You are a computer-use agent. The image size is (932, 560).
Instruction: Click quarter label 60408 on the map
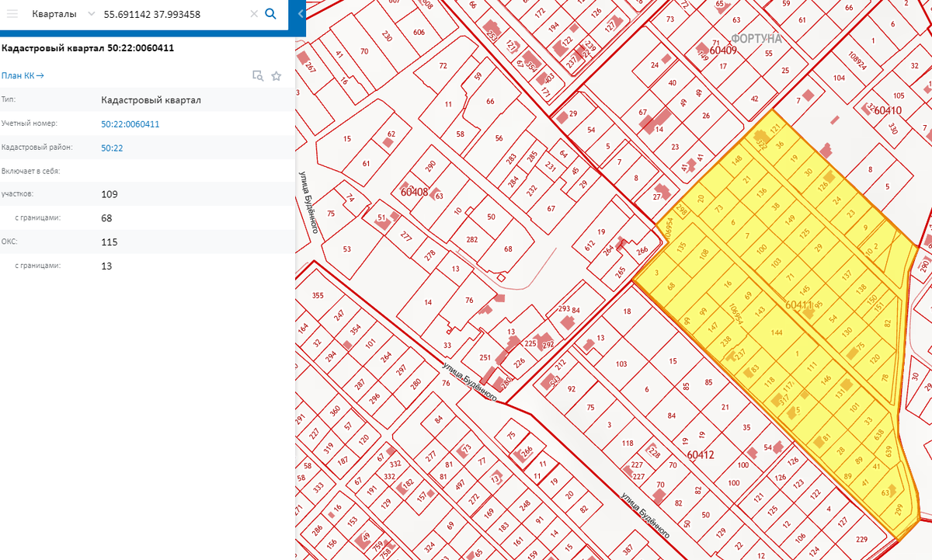coord(414,191)
